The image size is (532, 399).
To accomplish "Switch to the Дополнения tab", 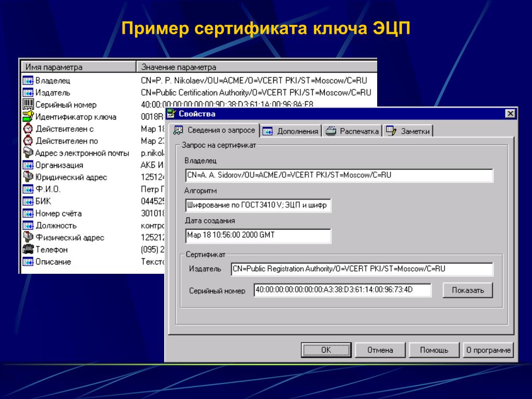I will (x=291, y=131).
